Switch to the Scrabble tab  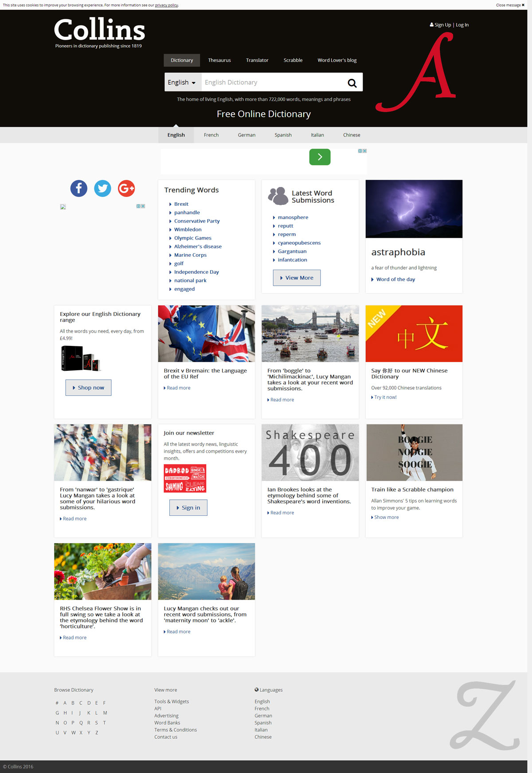click(x=293, y=60)
